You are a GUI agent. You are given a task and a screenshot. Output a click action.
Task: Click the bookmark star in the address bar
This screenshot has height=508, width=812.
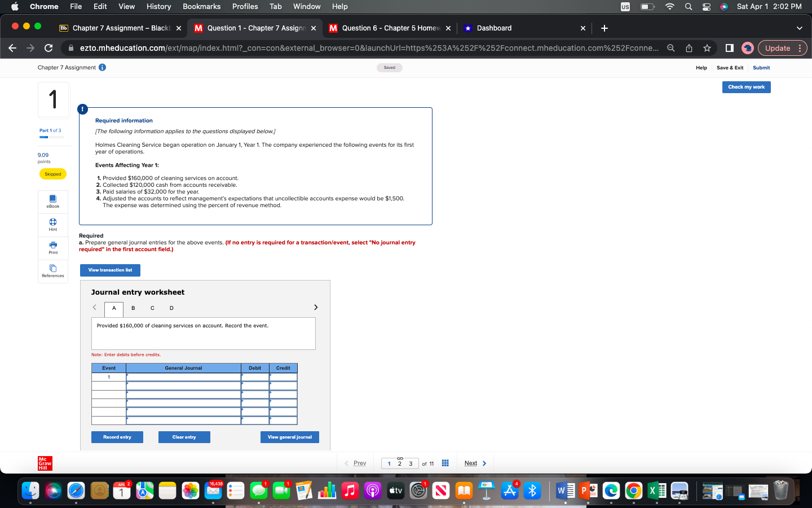(707, 48)
